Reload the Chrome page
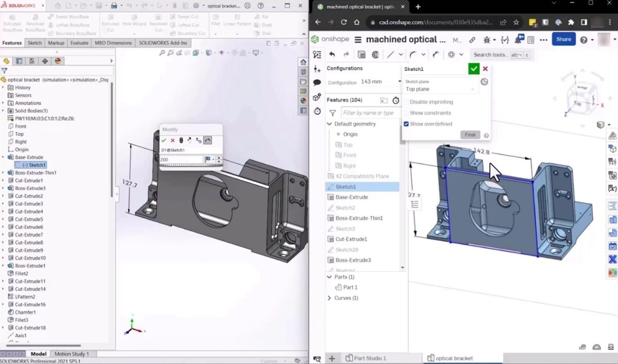The image size is (618, 364). [344, 23]
